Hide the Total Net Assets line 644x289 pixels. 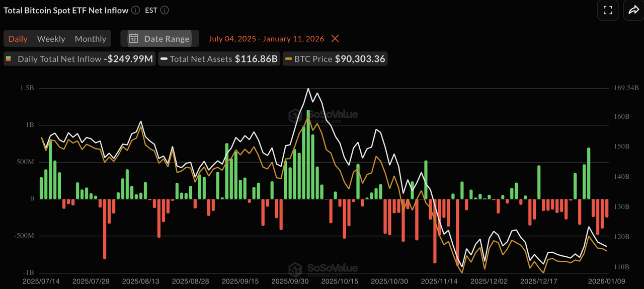coord(219,59)
